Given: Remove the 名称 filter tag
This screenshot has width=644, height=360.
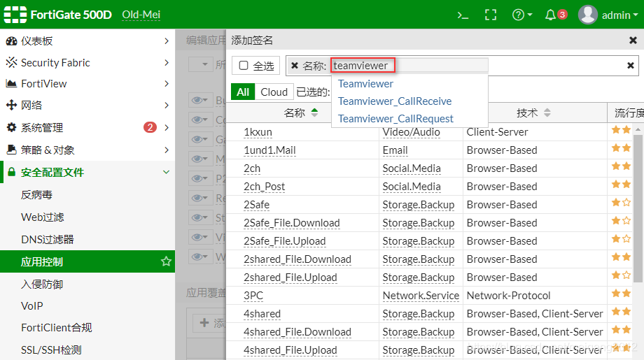Looking at the screenshot, I should click(295, 66).
